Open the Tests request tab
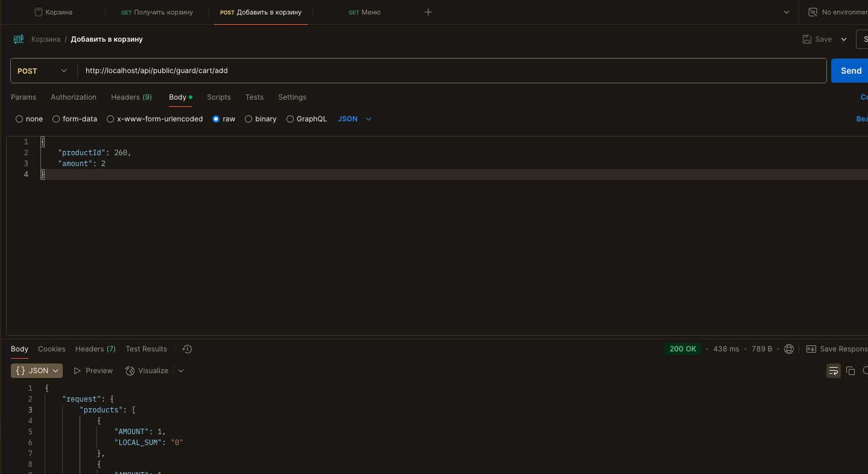Screen dimensions: 868x474 pyautogui.click(x=255, y=97)
